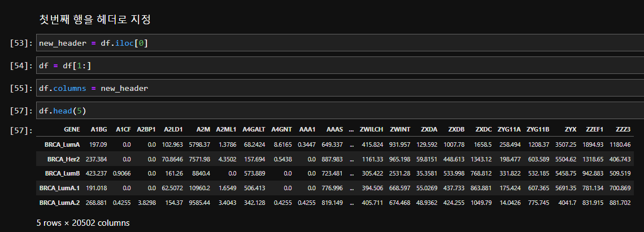The height and width of the screenshot is (232, 644).
Task: Click the value 0.9066 in the A1CF column
Action: point(122,173)
